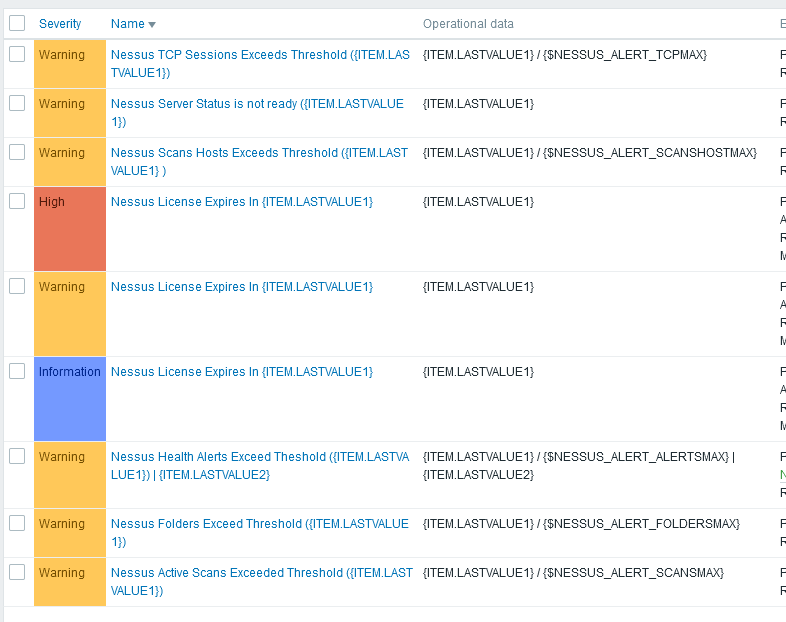Viewport: 786px width, 622px height.
Task: Open Nessus Server Status is not ready trigger
Action: [x=257, y=113]
